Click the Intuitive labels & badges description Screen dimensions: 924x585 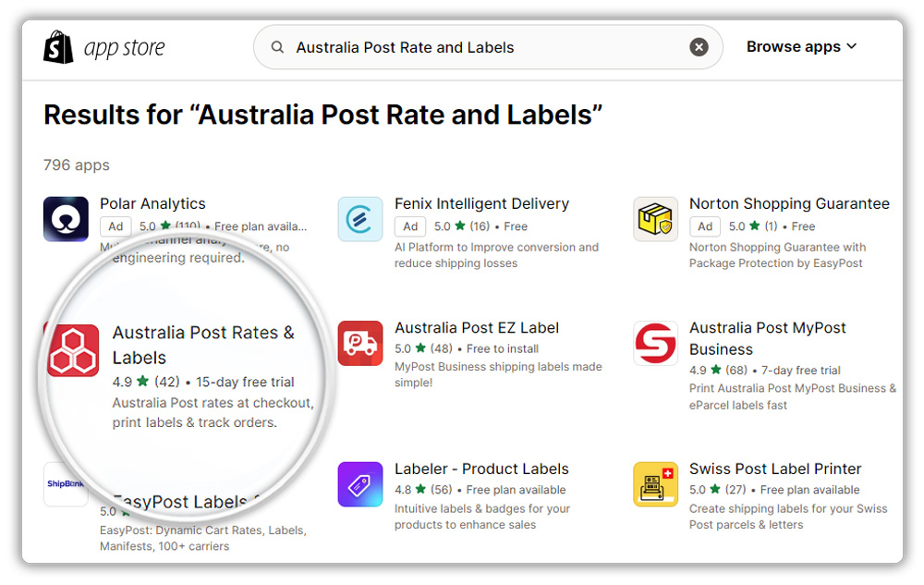click(x=482, y=516)
